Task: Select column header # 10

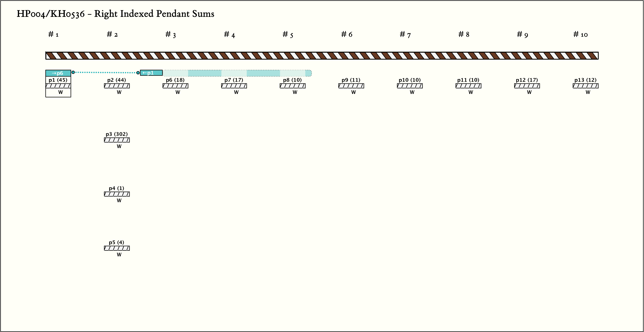Action: (580, 34)
